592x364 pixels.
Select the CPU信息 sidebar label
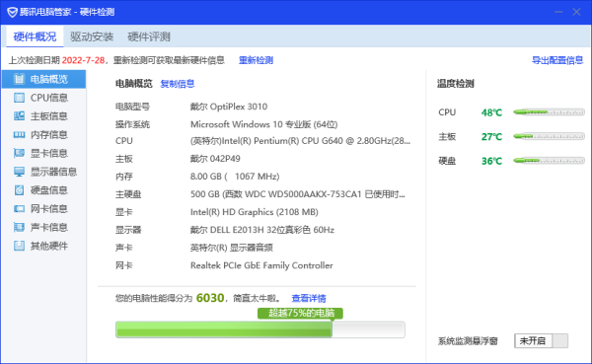pos(49,98)
